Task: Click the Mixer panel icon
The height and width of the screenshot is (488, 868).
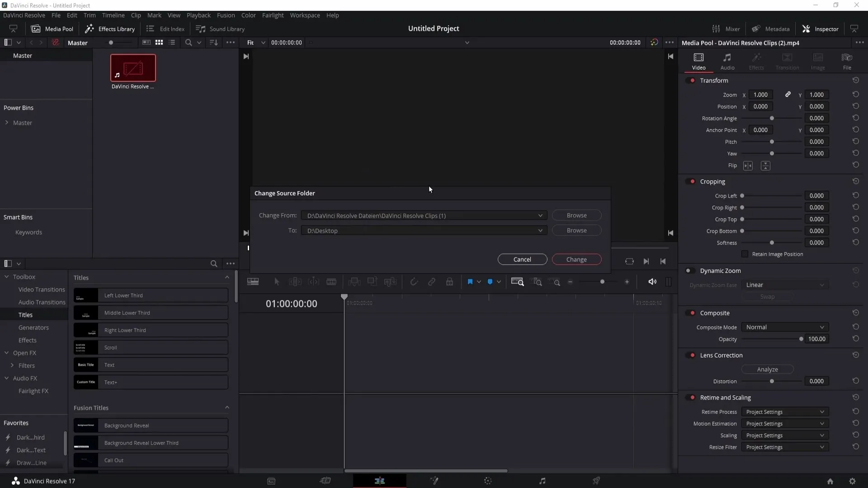Action: click(x=716, y=28)
